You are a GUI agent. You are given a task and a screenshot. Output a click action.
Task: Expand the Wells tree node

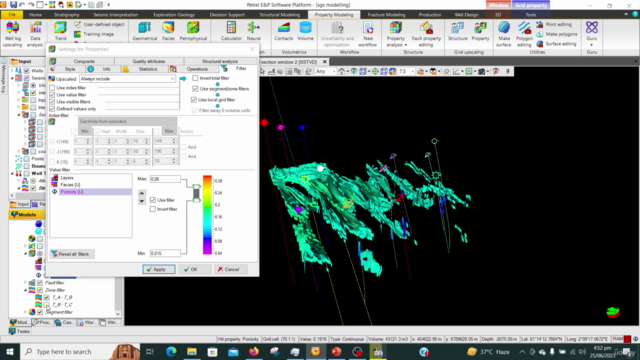(x=12, y=71)
